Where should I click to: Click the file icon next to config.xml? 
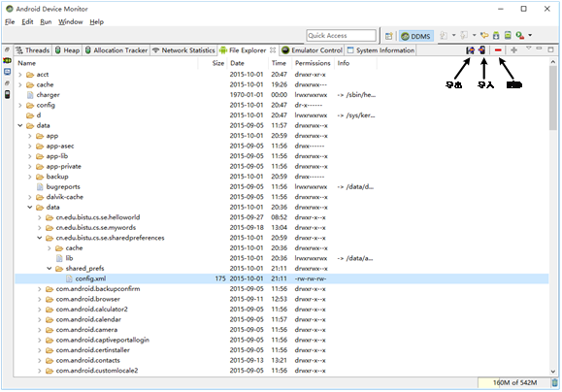click(69, 278)
